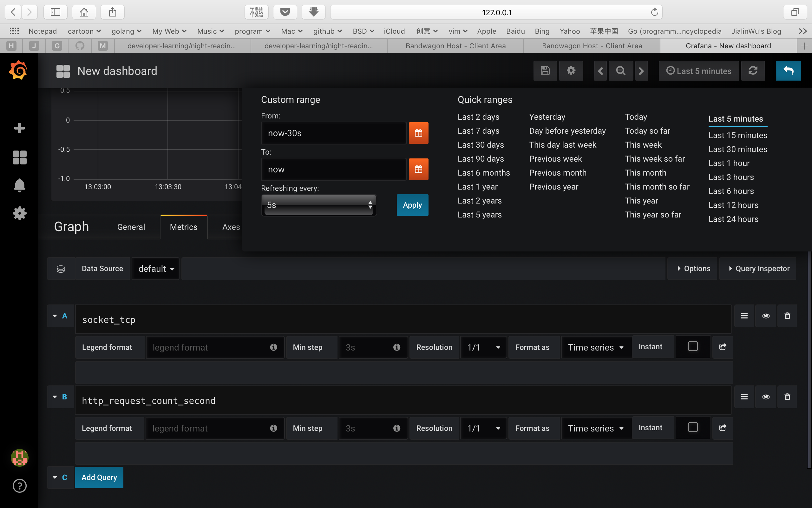812x508 pixels.
Task: Open the Configuration gear in sidebar
Action: point(19,213)
